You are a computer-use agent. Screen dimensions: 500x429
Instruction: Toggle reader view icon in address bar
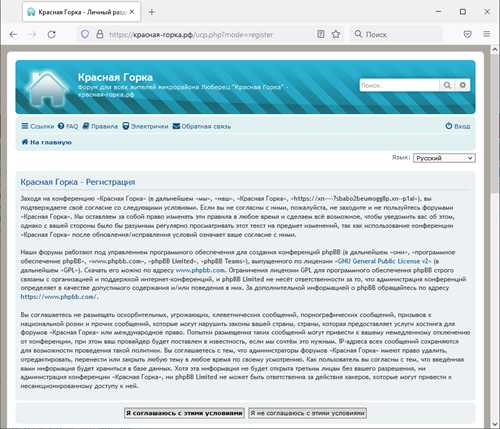click(321, 34)
